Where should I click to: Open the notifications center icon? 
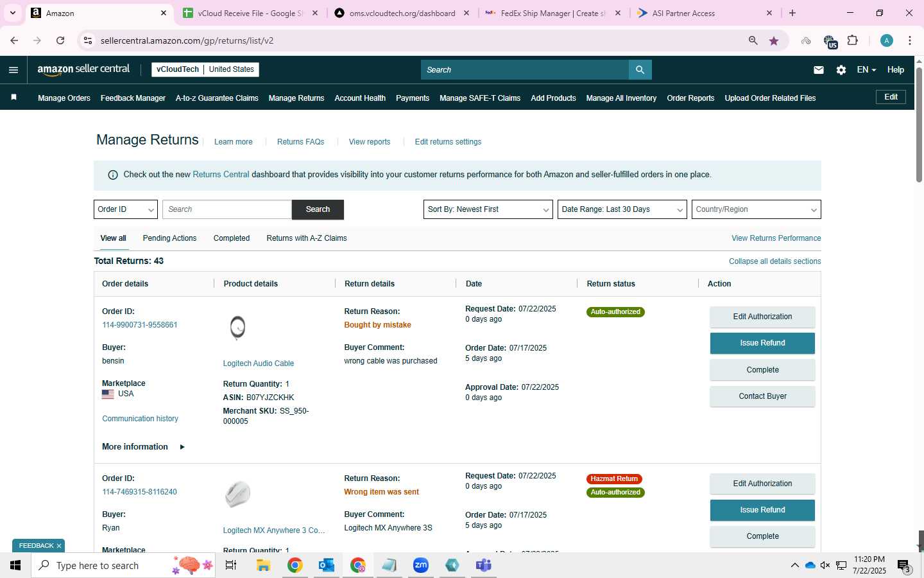point(904,566)
